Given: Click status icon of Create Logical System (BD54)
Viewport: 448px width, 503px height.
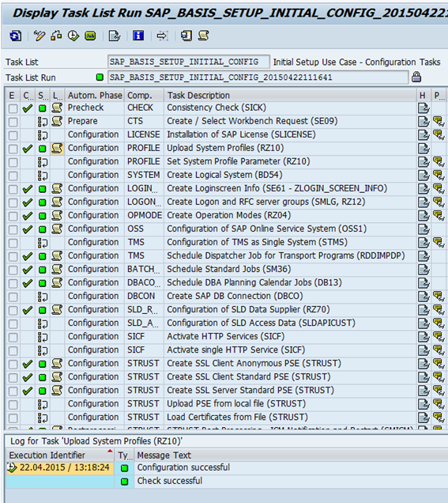Looking at the screenshot, I should 43,176.
